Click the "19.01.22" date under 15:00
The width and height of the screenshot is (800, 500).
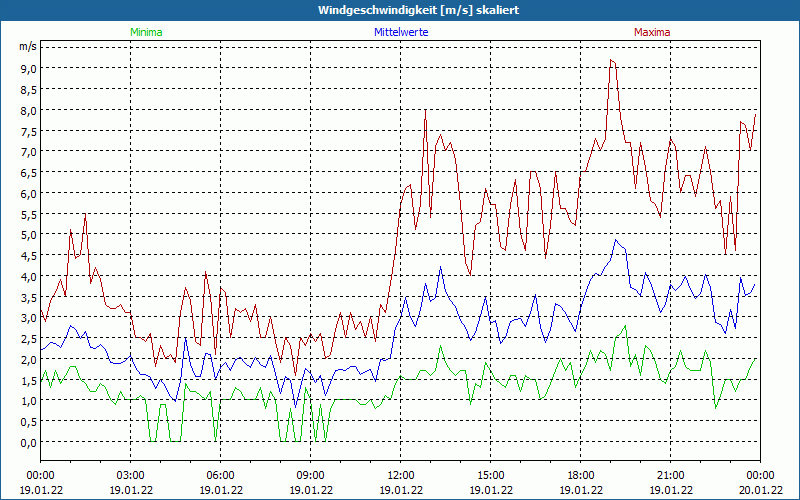pos(490,490)
